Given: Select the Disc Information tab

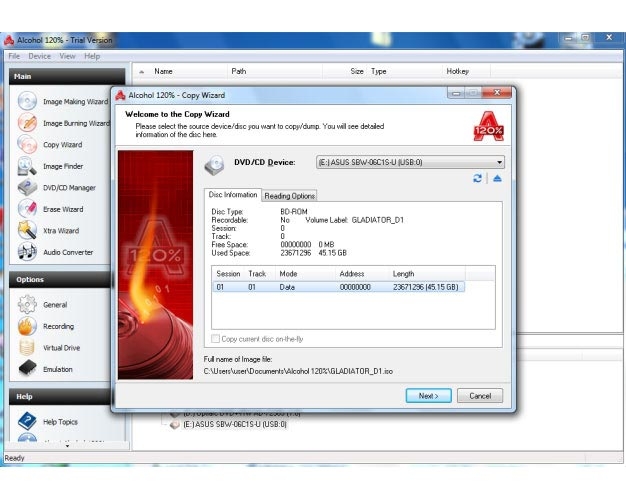Looking at the screenshot, I should tap(233, 194).
